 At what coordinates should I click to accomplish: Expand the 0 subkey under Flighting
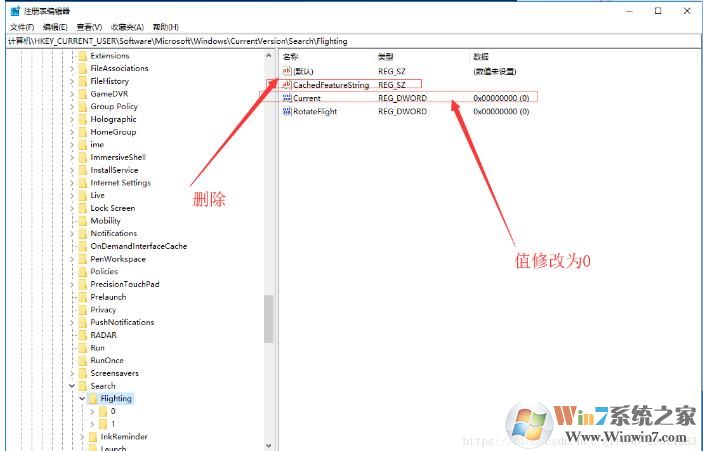coord(92,411)
